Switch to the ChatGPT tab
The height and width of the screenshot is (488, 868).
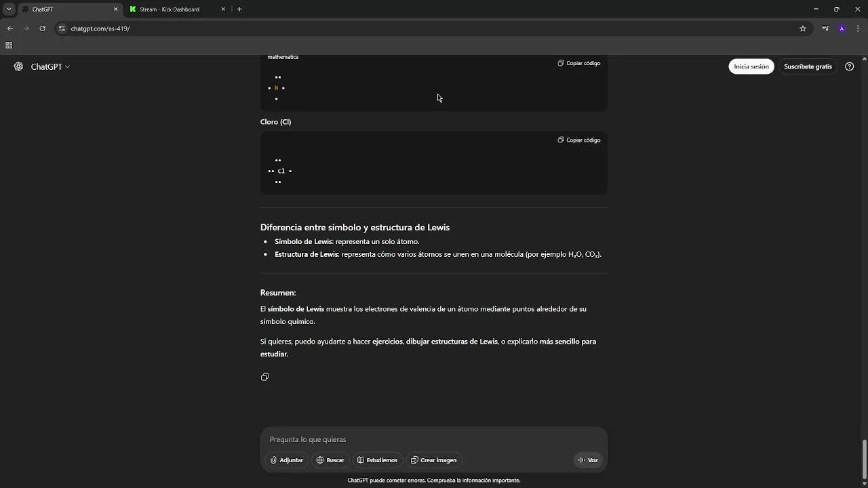tap(69, 9)
